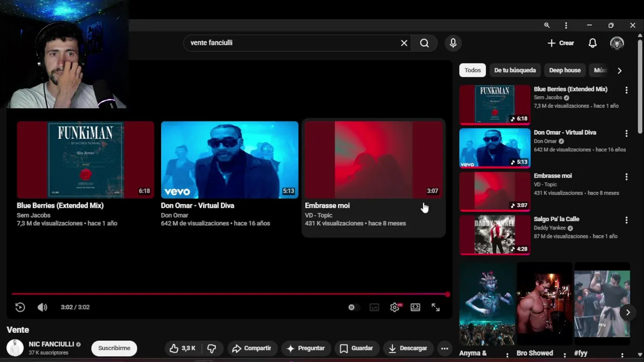Open options for Don Omar sidebar video
The image size is (644, 362).
[x=626, y=133]
